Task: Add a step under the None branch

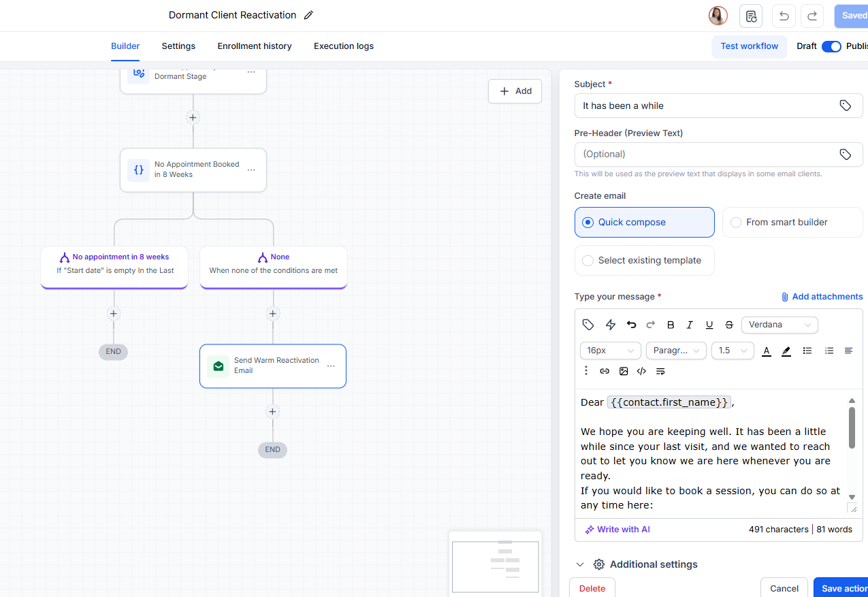Action: point(273,314)
